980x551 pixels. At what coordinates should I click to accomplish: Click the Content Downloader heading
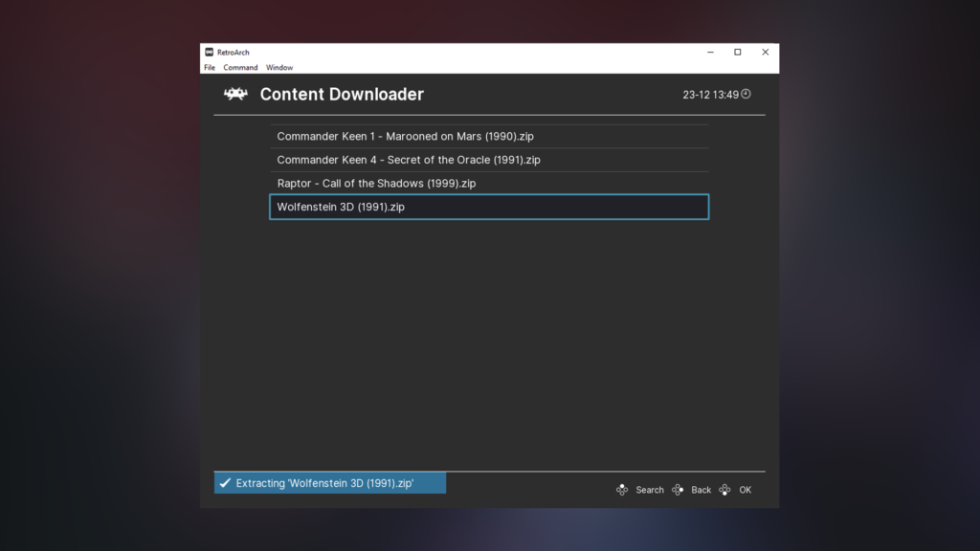click(342, 95)
